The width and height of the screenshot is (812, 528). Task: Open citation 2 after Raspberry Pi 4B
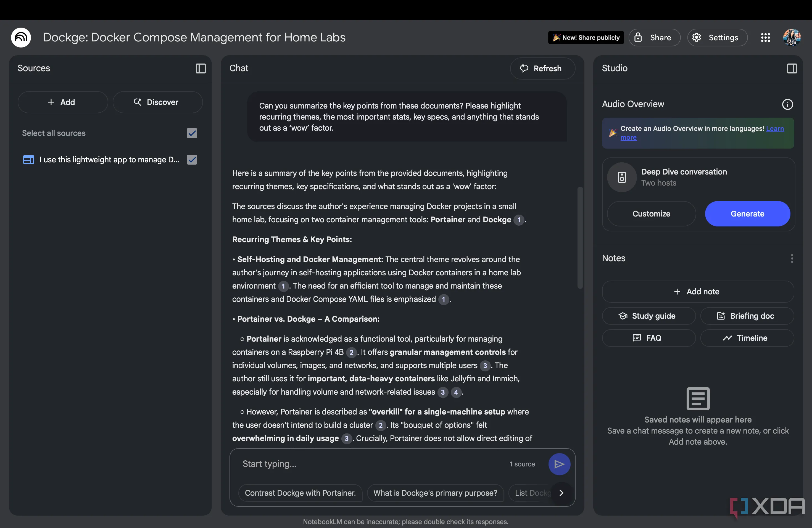pyautogui.click(x=351, y=352)
